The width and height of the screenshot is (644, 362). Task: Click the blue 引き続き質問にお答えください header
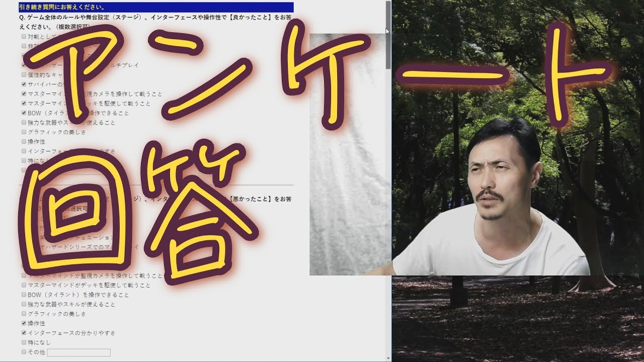(156, 8)
